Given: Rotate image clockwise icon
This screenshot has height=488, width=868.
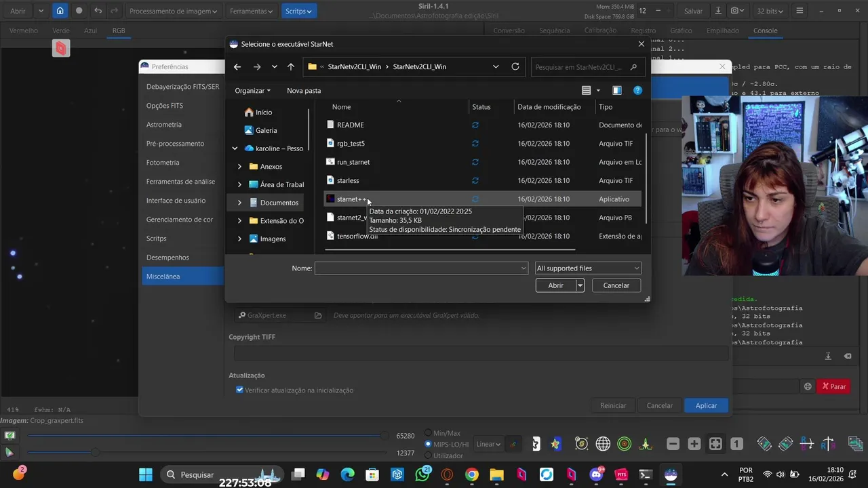Looking at the screenshot, I should pos(785,444).
